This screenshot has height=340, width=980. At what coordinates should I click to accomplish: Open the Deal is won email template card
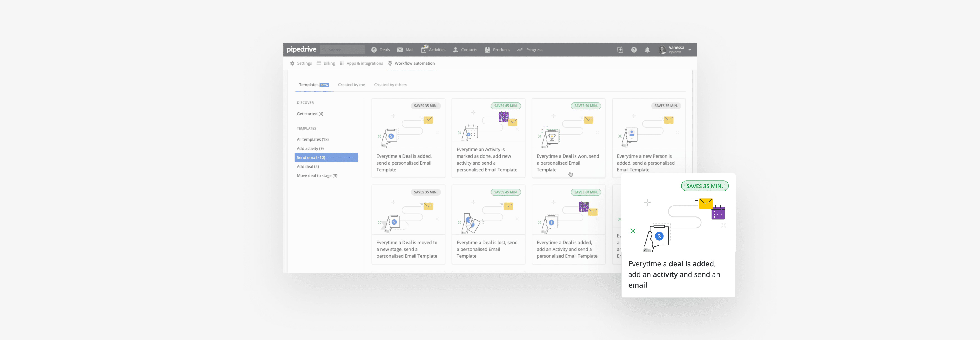(568, 138)
